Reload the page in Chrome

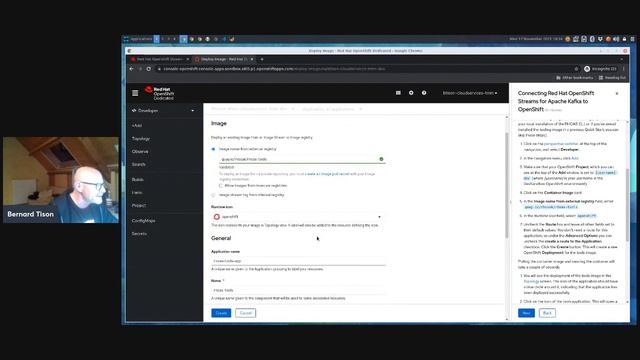point(149,69)
